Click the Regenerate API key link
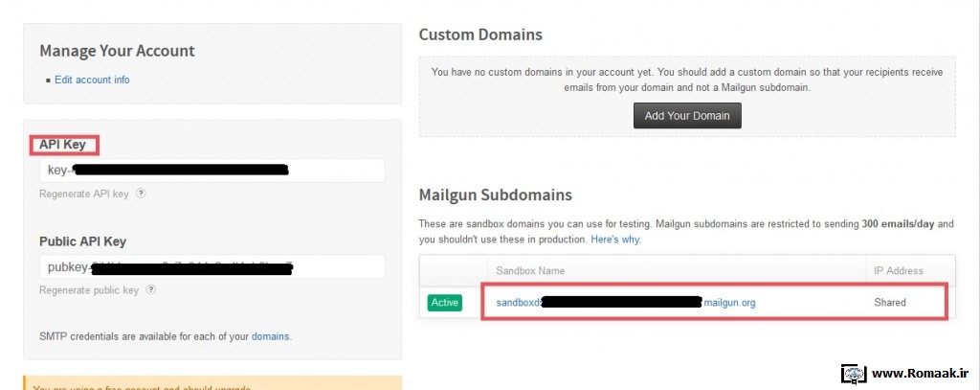This screenshot has width=980, height=390. (84, 195)
